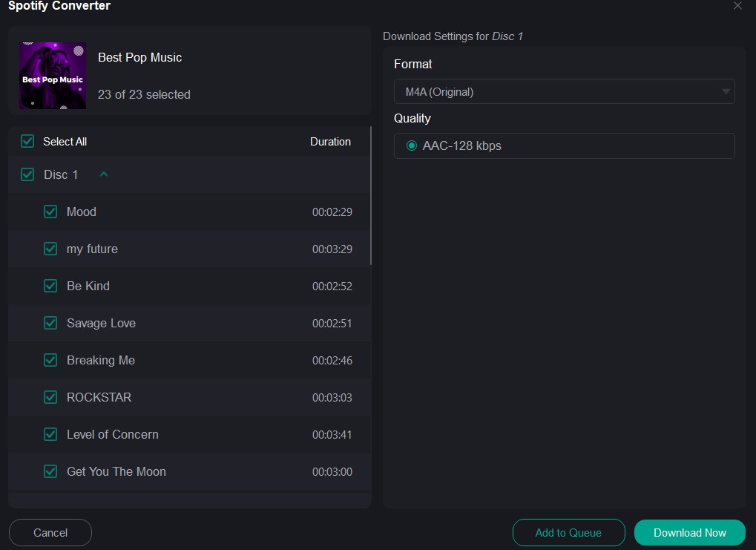756x550 pixels.
Task: Click the Breaking Me track title
Action: 101,361
